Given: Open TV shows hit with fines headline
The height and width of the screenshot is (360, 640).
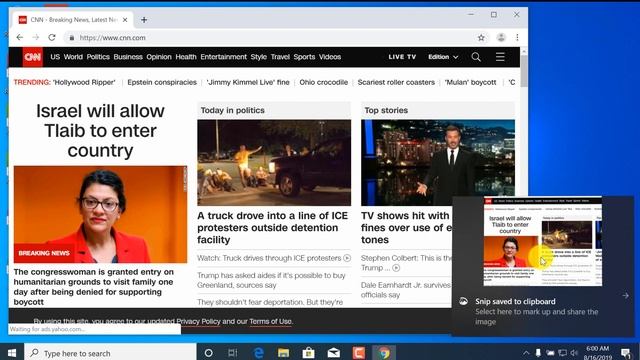Looking at the screenshot, I should click(406, 228).
